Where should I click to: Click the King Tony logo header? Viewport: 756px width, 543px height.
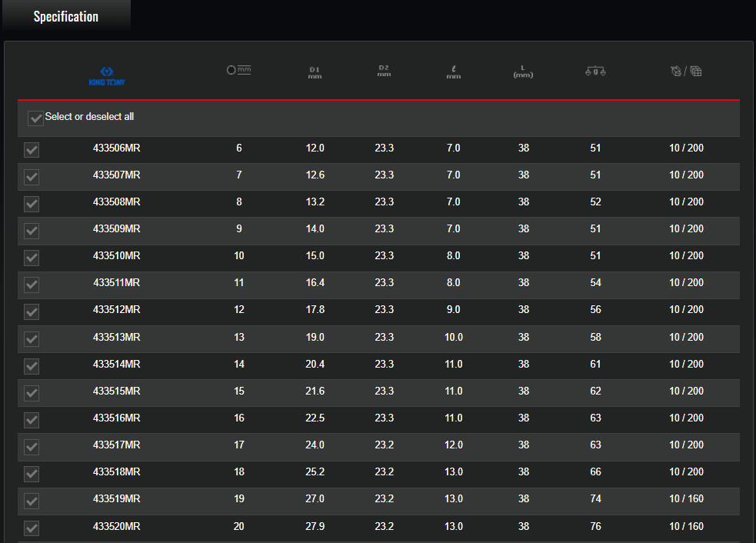tap(107, 76)
